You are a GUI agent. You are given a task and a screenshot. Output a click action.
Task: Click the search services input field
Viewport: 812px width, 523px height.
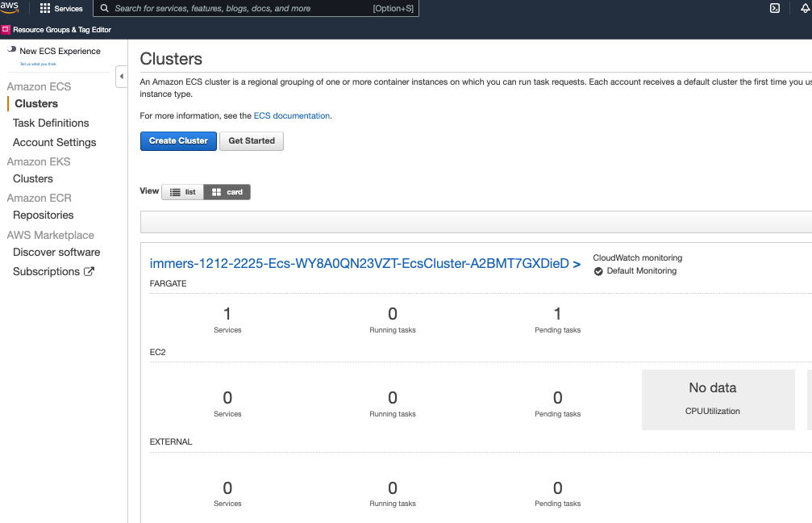click(x=256, y=8)
